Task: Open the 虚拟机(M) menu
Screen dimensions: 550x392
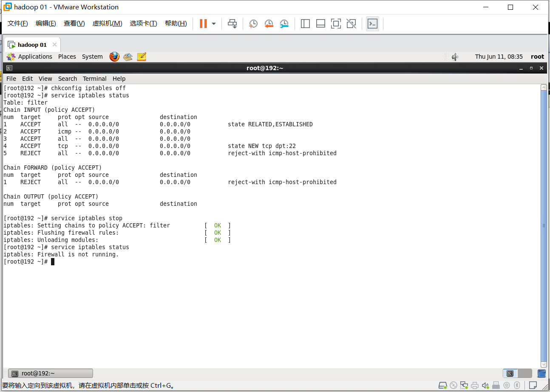Action: pos(108,23)
